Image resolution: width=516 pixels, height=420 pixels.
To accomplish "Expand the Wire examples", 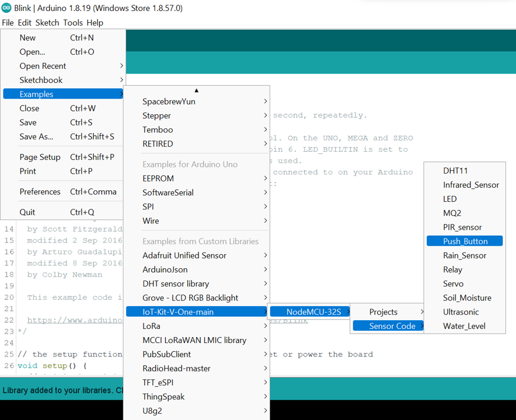I will [x=197, y=220].
